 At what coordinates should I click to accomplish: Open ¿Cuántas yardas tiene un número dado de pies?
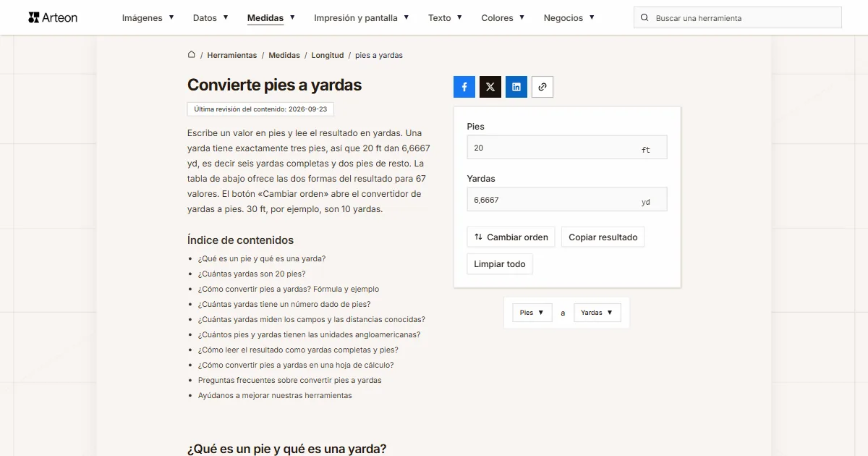coord(284,304)
